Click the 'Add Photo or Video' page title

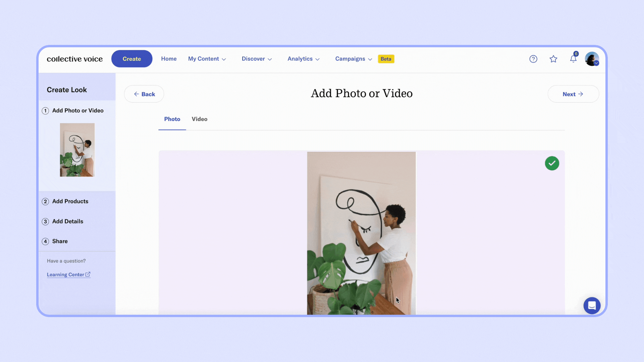[362, 94]
